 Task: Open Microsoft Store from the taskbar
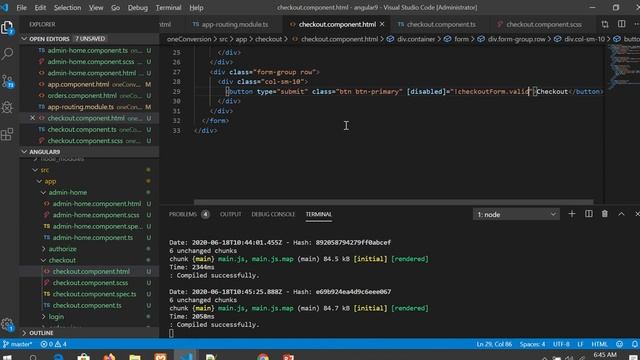point(84,357)
